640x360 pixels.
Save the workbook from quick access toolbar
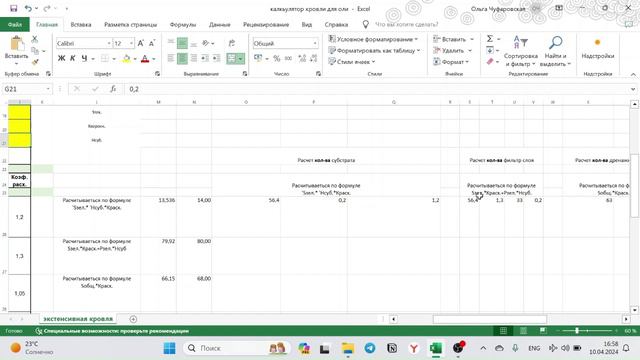13,9
